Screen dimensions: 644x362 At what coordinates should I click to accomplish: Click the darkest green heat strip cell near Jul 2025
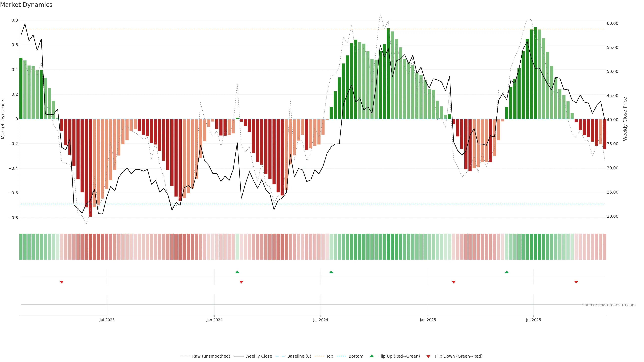click(x=535, y=247)
